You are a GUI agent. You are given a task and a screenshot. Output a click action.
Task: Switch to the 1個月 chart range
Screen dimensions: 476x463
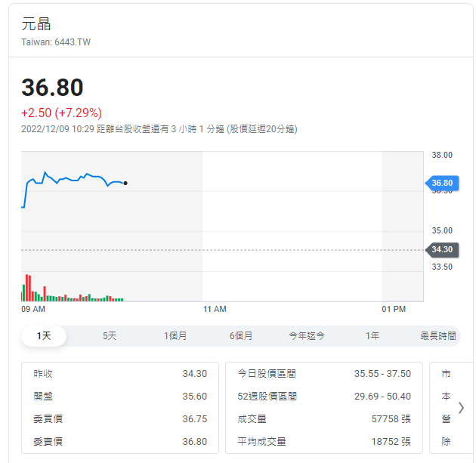(x=175, y=336)
